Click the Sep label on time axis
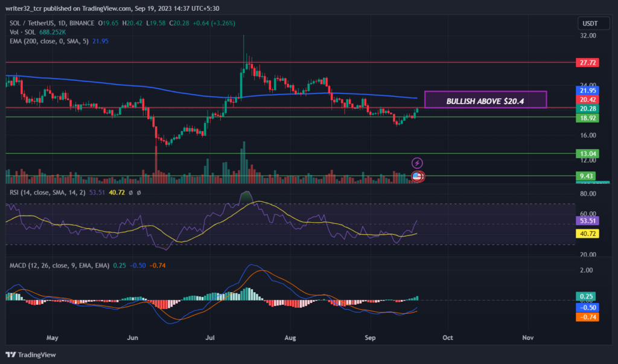 click(370, 338)
